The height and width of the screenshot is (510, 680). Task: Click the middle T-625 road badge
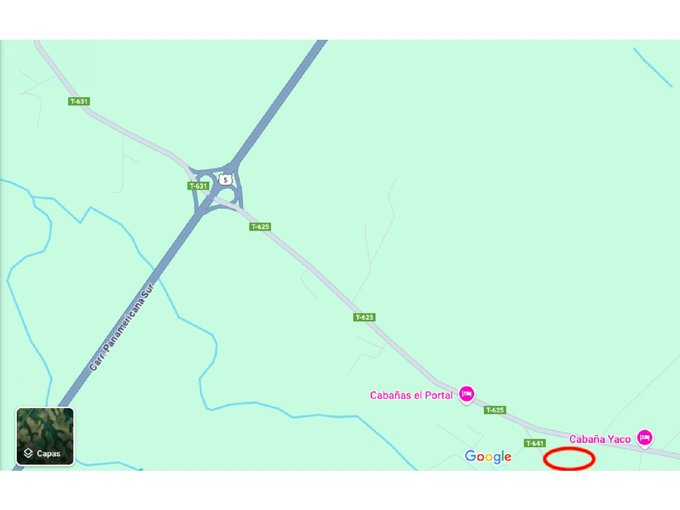(x=364, y=317)
